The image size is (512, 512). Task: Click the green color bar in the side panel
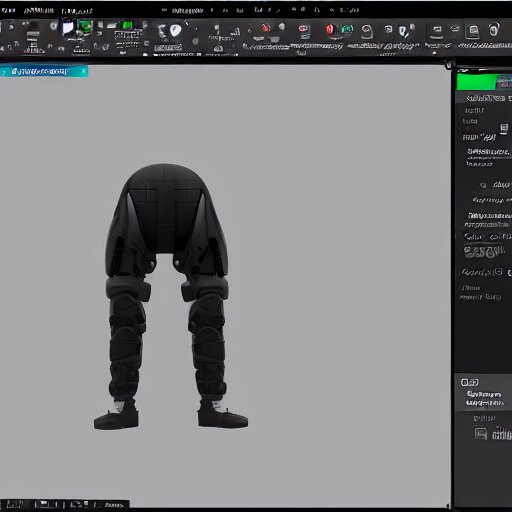pyautogui.click(x=477, y=82)
